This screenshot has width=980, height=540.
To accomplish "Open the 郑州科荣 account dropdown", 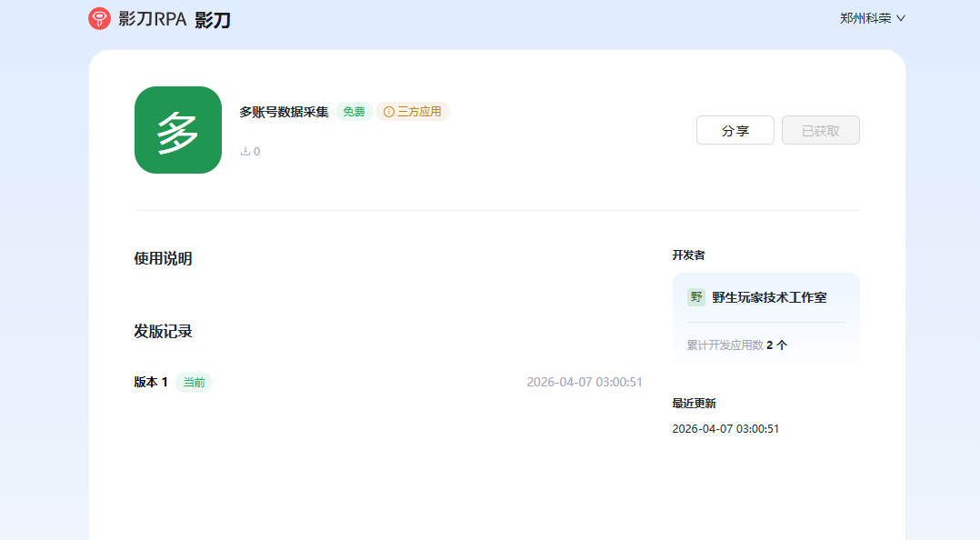I will (x=873, y=18).
